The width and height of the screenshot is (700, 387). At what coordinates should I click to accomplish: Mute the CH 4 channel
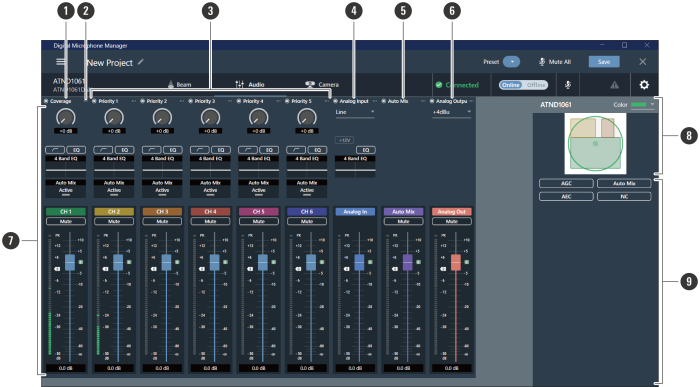[x=210, y=221]
